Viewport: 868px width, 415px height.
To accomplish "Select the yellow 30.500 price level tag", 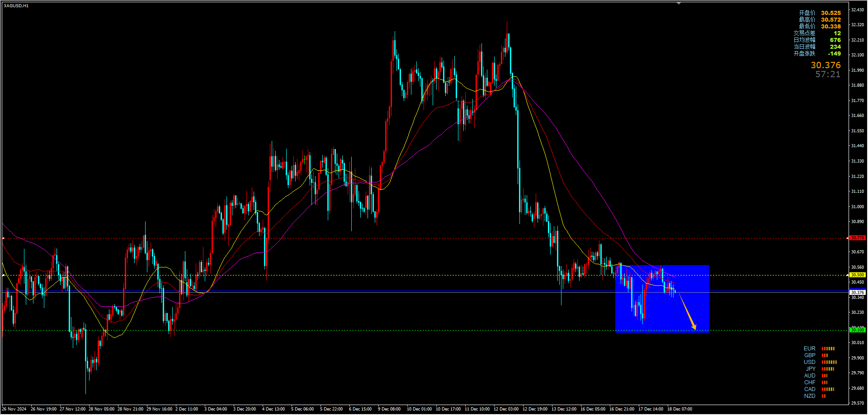I will pyautogui.click(x=857, y=275).
